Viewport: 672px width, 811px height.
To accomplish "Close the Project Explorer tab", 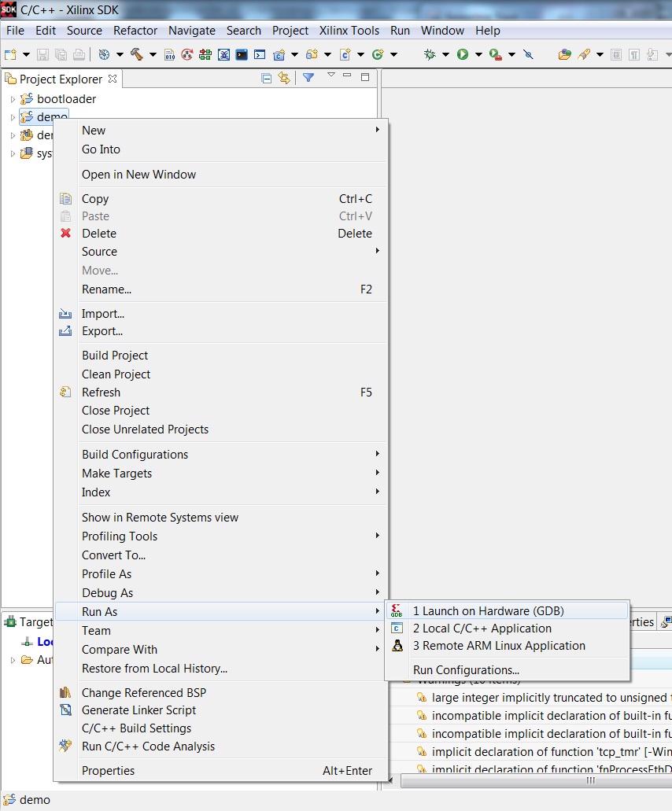I will click(x=113, y=79).
